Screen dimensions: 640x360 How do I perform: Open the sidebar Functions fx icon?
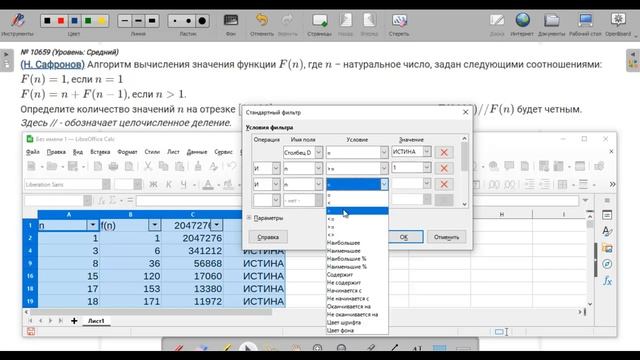(x=607, y=281)
